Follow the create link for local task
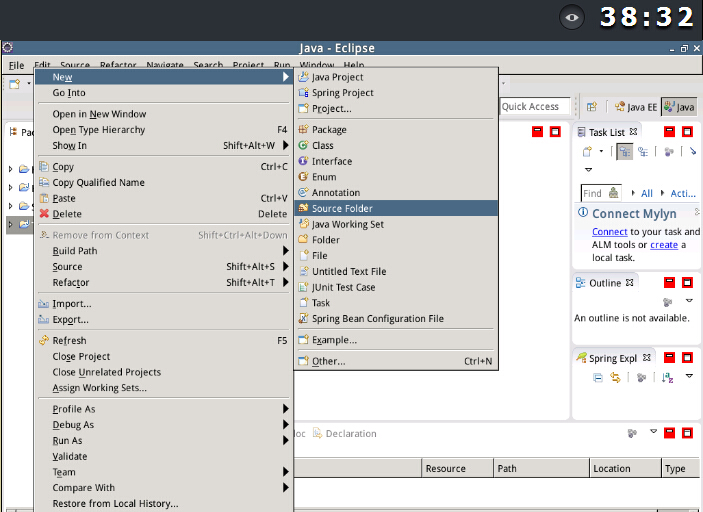This screenshot has height=512, width=703. coord(664,245)
